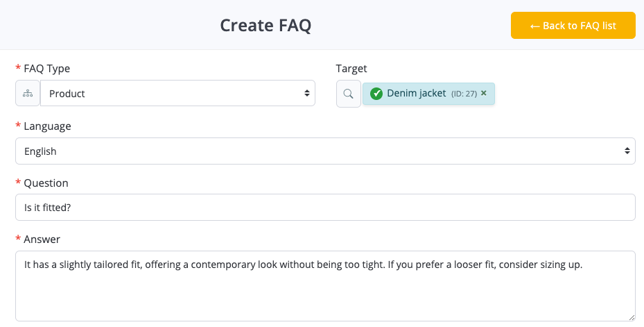
Task: Click the FAQ Type label
Action: coord(46,68)
